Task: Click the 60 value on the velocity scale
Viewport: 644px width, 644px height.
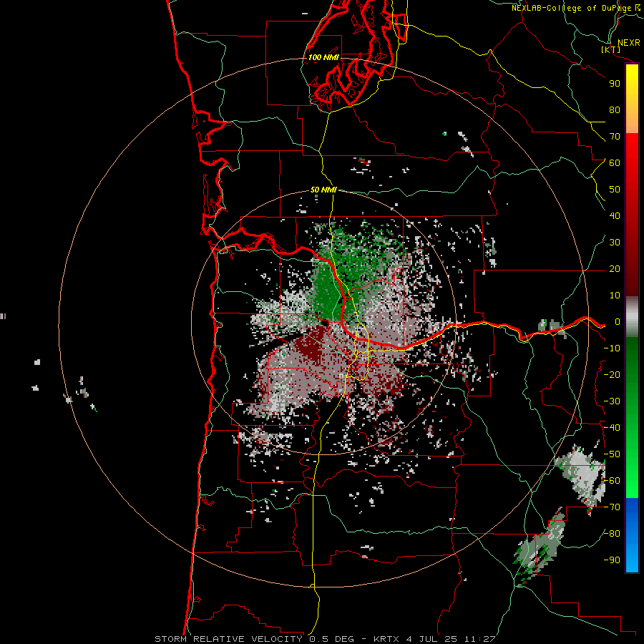Action: pos(615,163)
